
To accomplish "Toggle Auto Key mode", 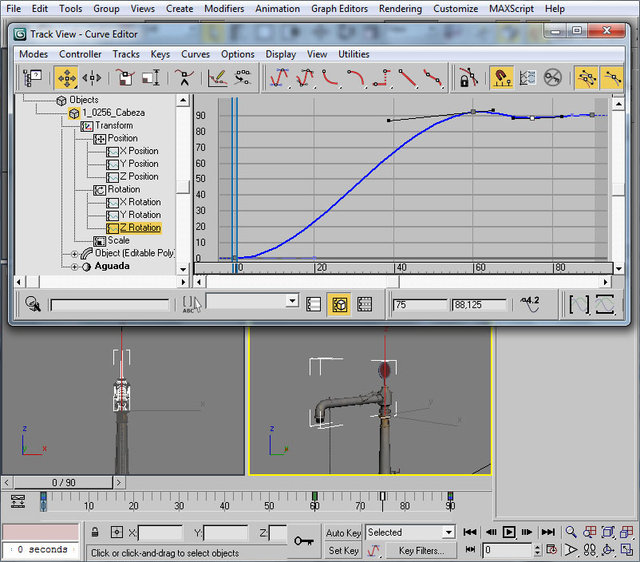I will click(x=343, y=533).
